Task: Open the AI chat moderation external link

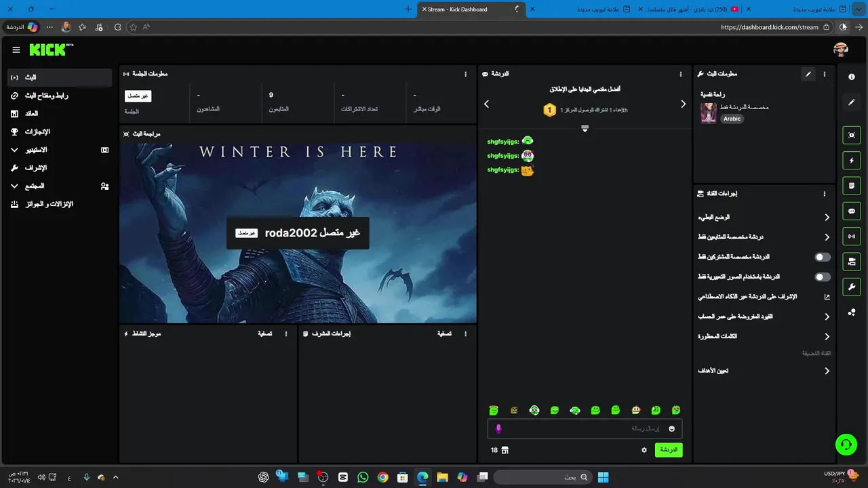Action: coord(827,297)
